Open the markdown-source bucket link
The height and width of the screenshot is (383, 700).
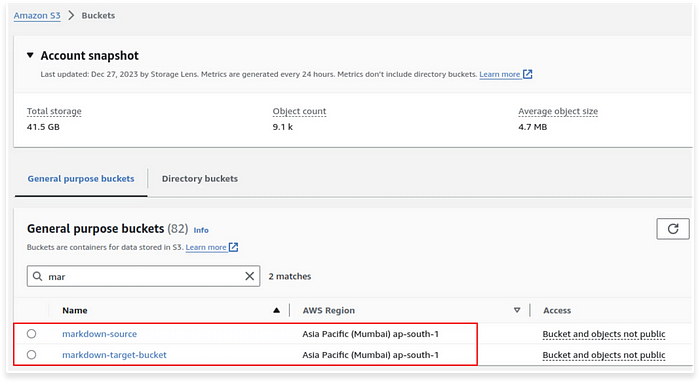100,333
